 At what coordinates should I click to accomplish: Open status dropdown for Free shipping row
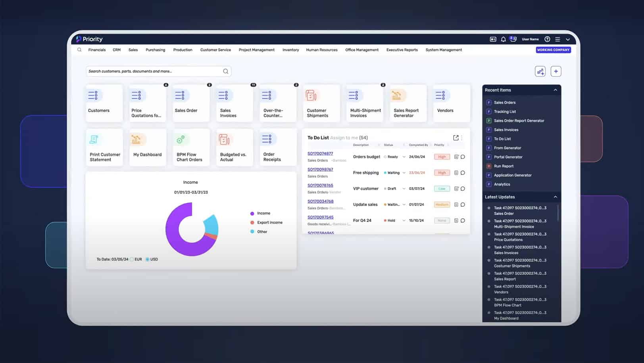(404, 173)
